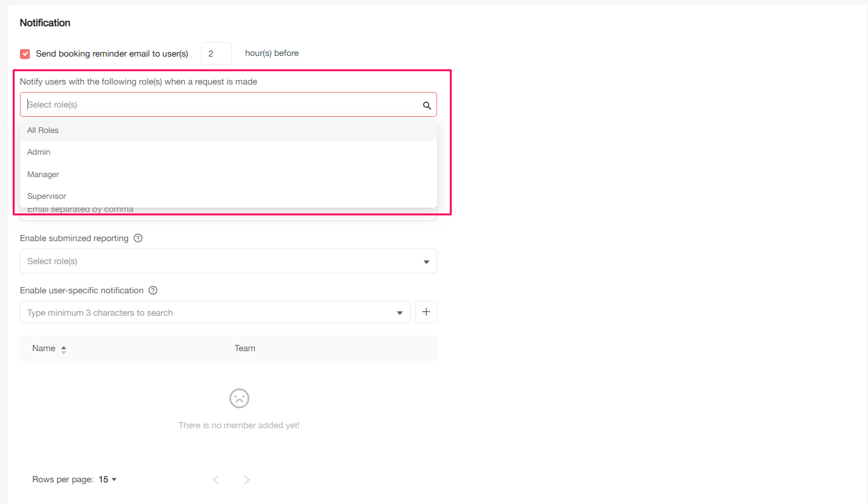Viewport: 868px width, 504px height.
Task: Click the magnifier icon in role search box
Action: pyautogui.click(x=427, y=105)
